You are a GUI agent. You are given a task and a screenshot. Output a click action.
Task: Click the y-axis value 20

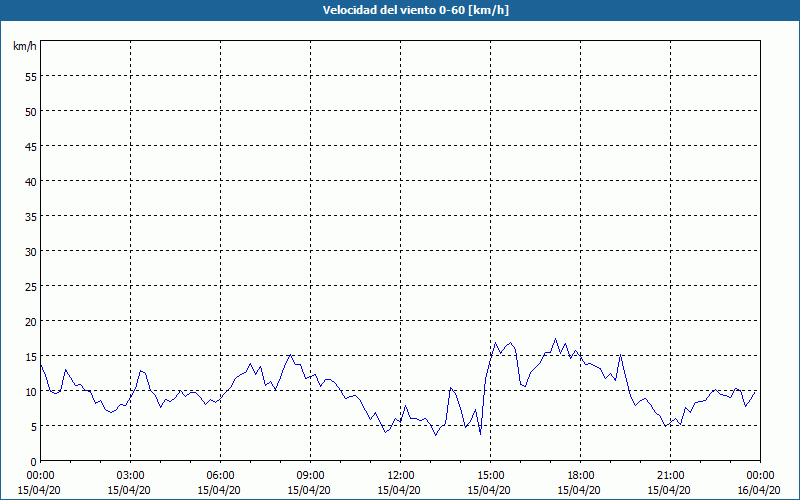click(31, 321)
